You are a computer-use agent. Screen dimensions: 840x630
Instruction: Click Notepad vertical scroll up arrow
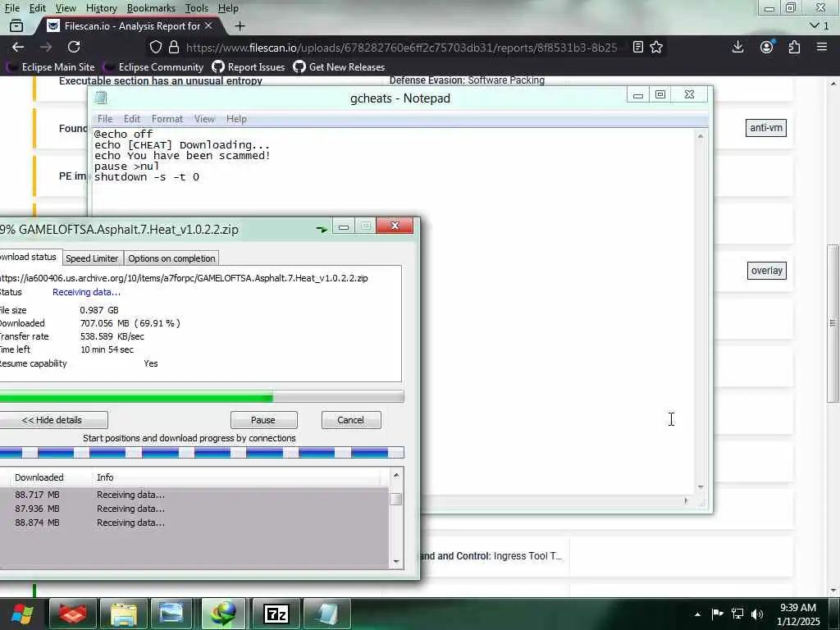pos(701,136)
